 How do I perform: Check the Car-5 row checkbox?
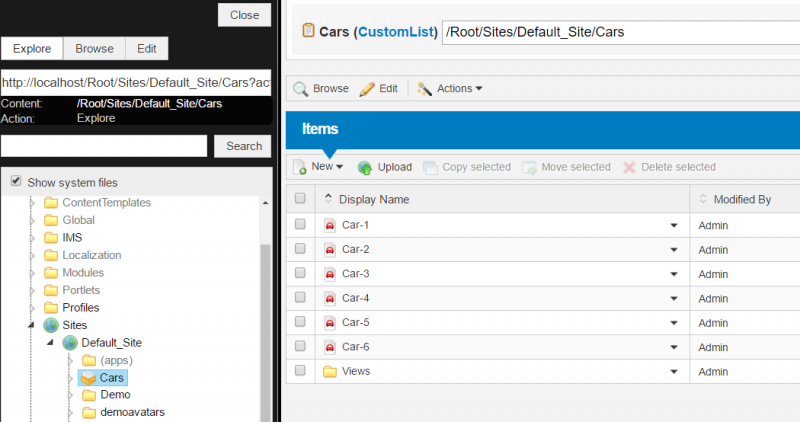[300, 321]
